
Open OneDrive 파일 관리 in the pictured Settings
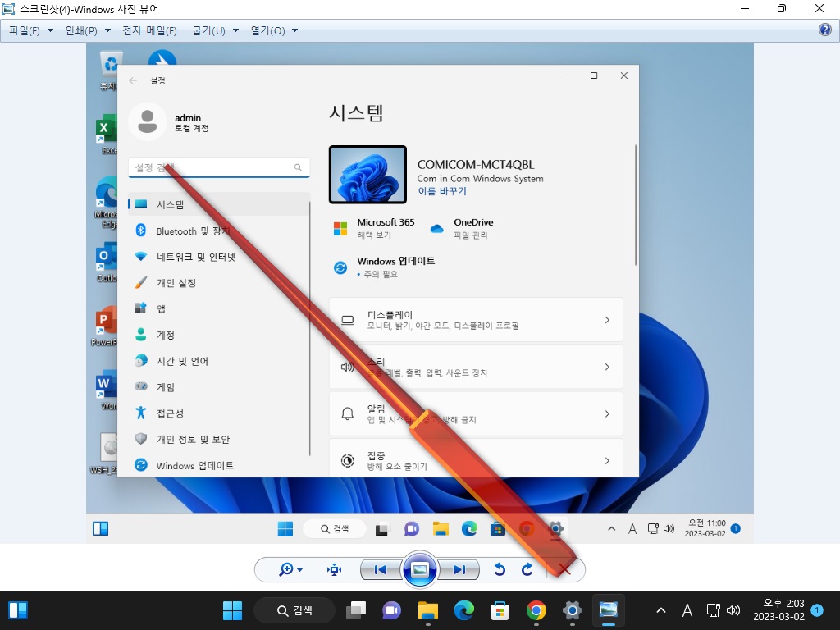[x=461, y=228]
